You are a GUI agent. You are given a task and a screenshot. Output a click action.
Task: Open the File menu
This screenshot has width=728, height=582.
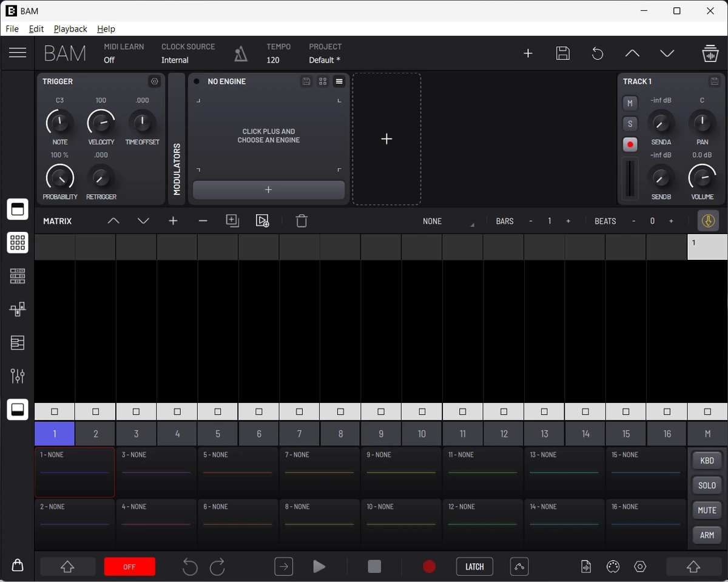[12, 29]
